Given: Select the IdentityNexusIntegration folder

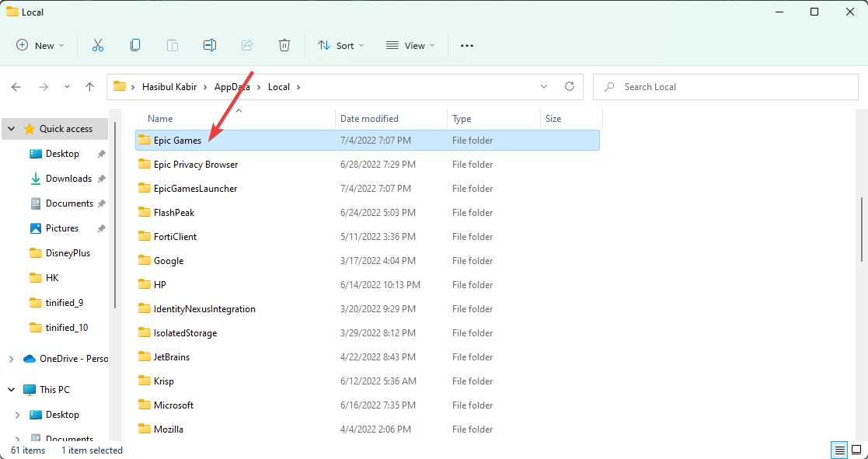Looking at the screenshot, I should point(368,309).
